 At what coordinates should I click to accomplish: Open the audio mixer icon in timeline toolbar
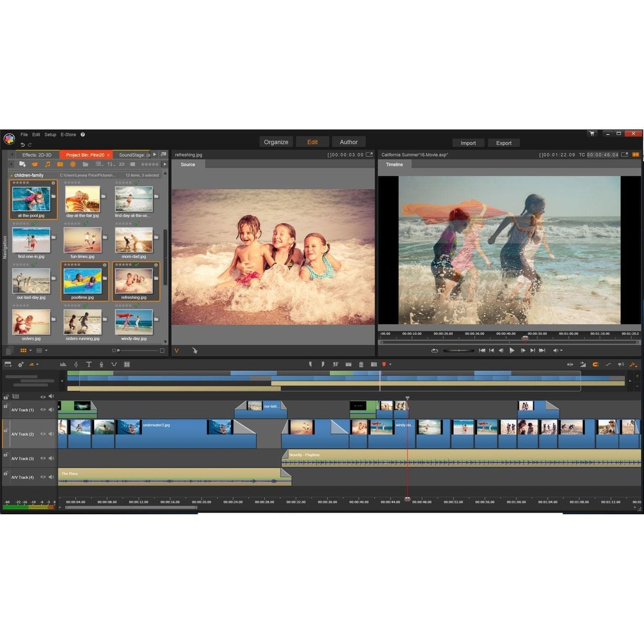[x=63, y=364]
